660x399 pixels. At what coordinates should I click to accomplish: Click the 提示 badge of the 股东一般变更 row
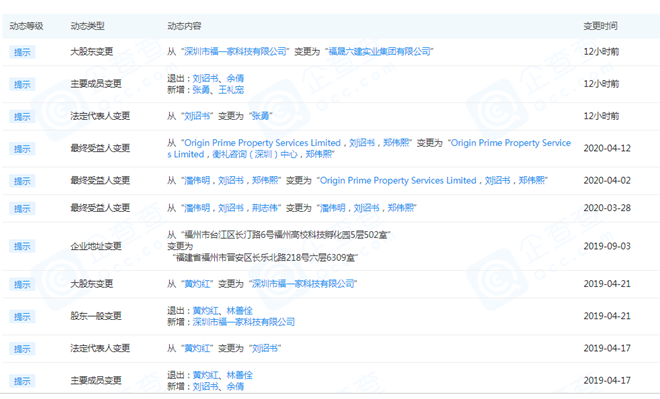[x=22, y=317]
